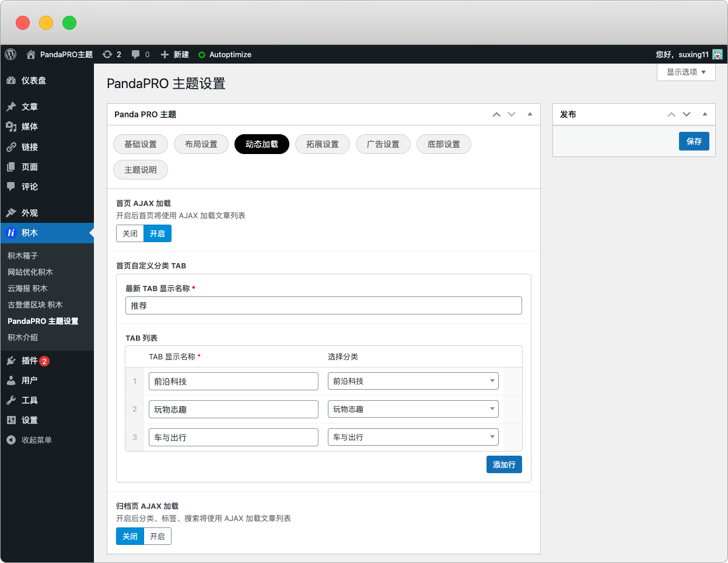Open the 媒体 media library
Screen dimensions: 728x563
click(x=47, y=127)
